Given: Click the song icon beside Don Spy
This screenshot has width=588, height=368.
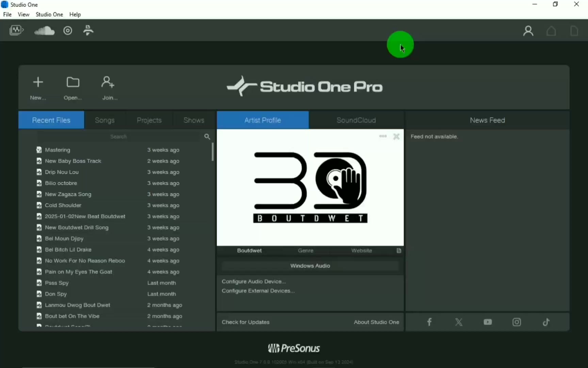Looking at the screenshot, I should (x=39, y=294).
